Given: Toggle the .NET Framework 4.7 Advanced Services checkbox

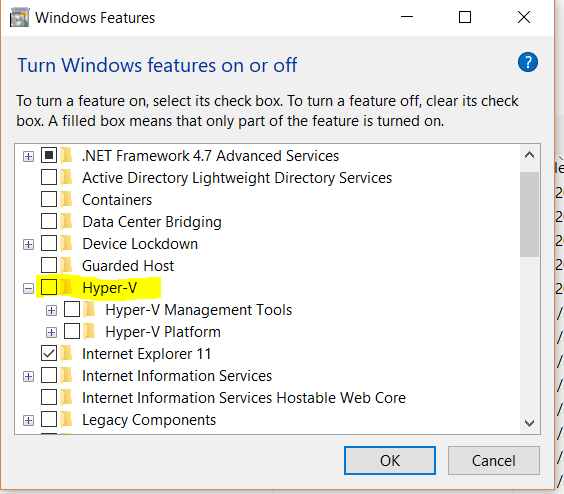Looking at the screenshot, I should (49, 155).
